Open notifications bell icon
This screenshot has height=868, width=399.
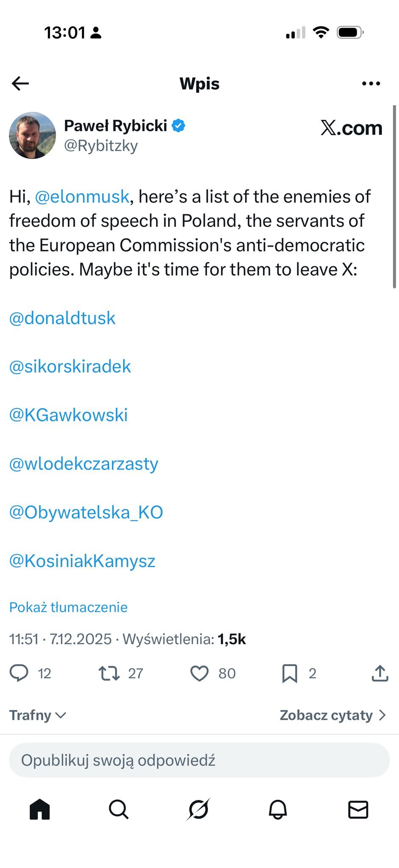[x=278, y=810]
